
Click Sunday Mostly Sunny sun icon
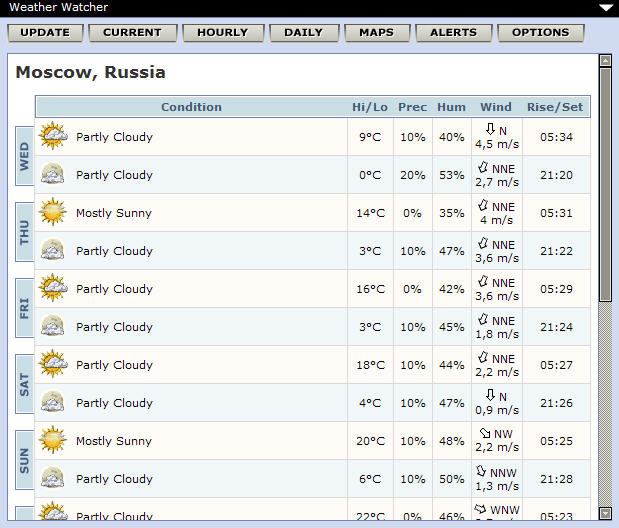click(x=52, y=440)
